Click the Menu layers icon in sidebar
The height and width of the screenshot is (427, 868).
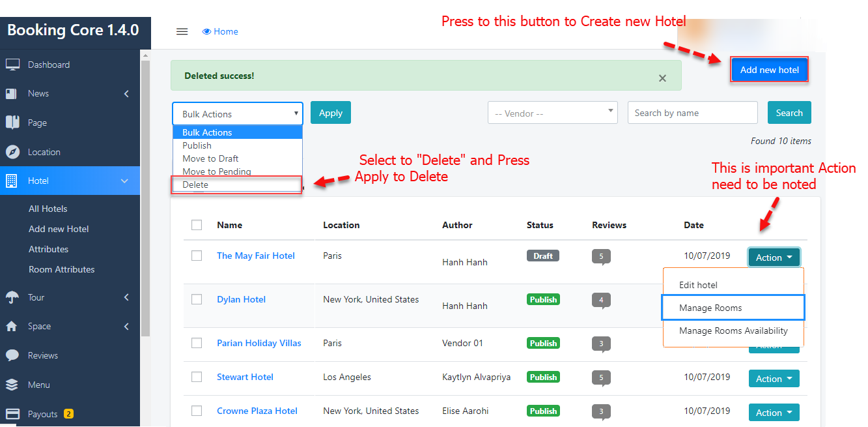[x=12, y=385]
